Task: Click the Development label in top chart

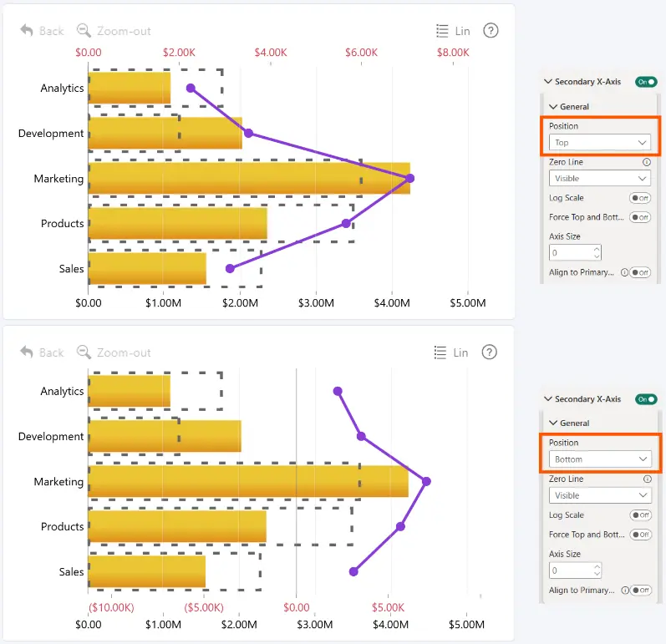Action: click(51, 134)
